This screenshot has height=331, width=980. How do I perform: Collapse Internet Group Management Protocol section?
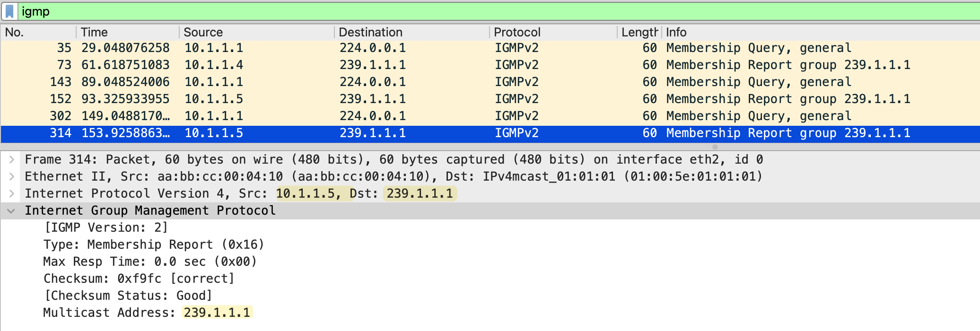11,211
